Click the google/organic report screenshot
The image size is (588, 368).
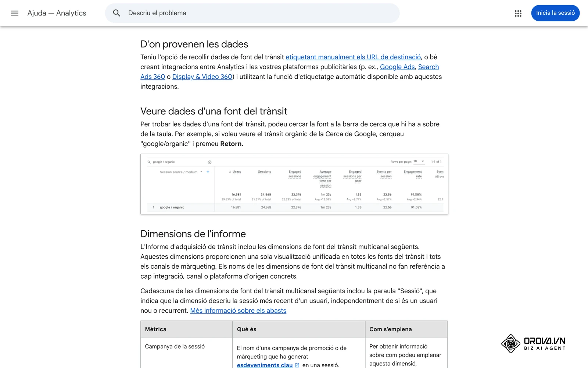[294, 184]
